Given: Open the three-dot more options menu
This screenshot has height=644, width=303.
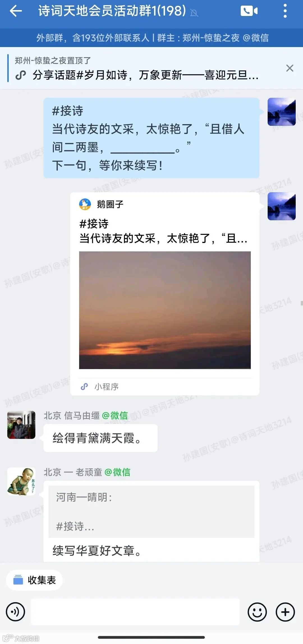Looking at the screenshot, I should coord(285,11).
